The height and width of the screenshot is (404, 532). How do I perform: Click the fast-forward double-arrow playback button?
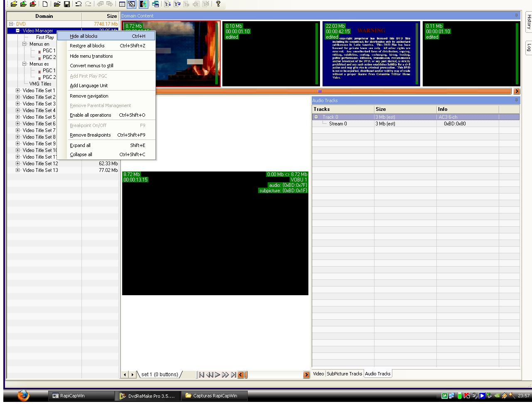click(x=225, y=375)
